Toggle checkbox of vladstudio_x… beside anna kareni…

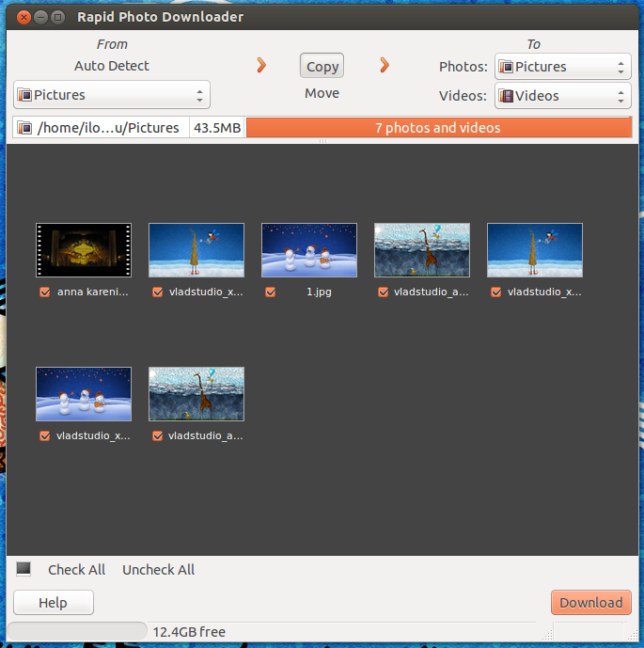pos(157,292)
